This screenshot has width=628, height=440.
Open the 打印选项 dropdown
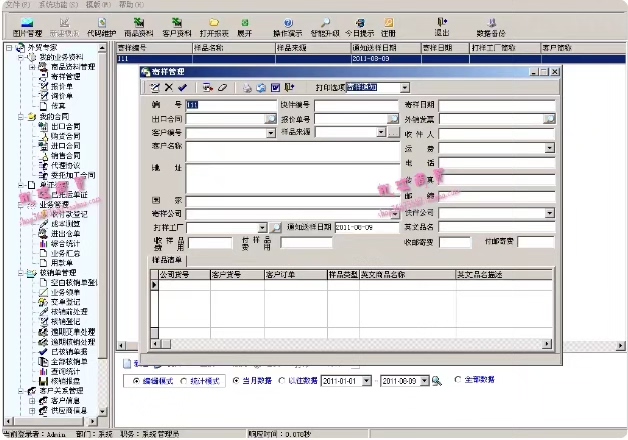[x=403, y=89]
